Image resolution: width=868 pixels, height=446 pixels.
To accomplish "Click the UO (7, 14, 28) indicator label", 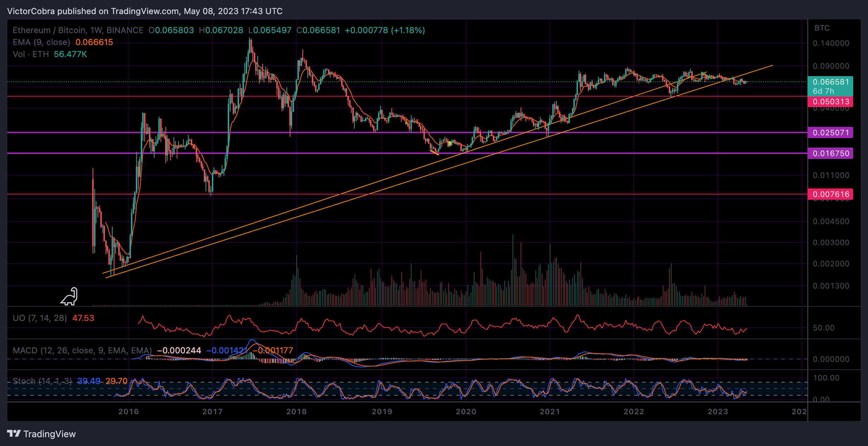I will [x=40, y=318].
